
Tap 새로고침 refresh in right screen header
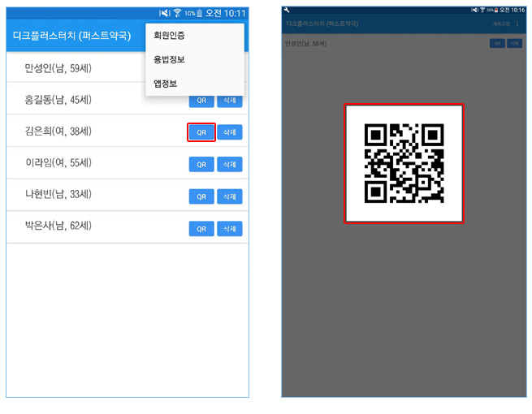(501, 24)
